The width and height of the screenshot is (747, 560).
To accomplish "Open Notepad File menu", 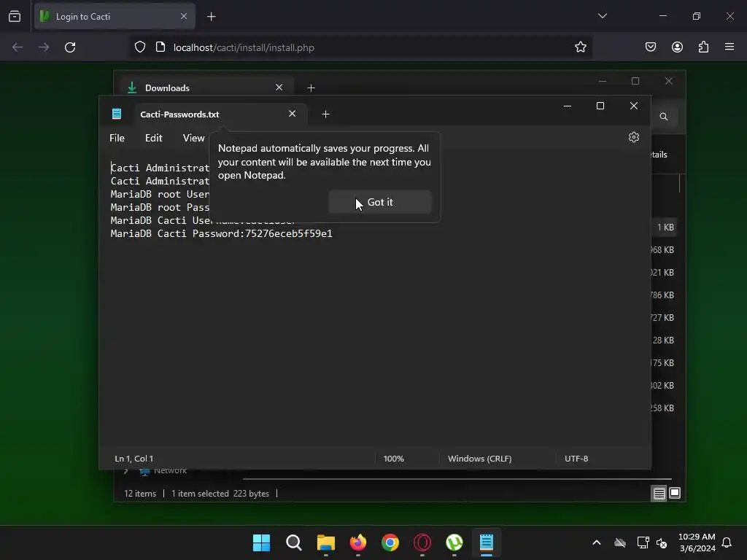I will (x=117, y=138).
